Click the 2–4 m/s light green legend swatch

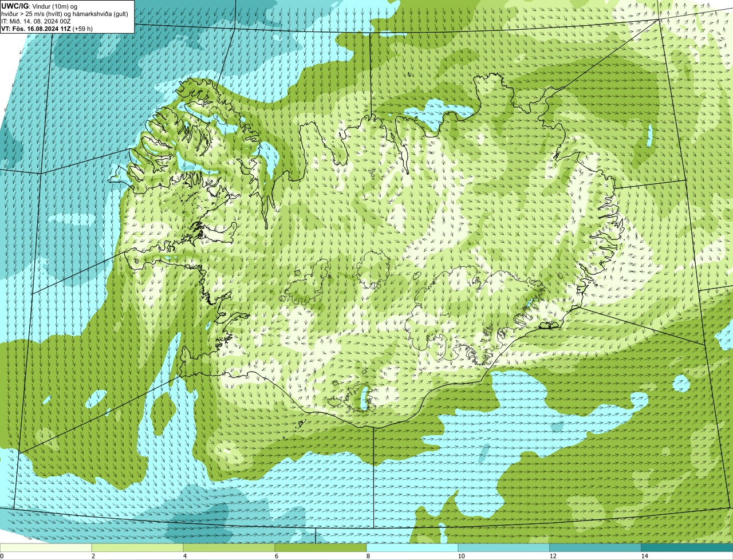tap(137, 547)
